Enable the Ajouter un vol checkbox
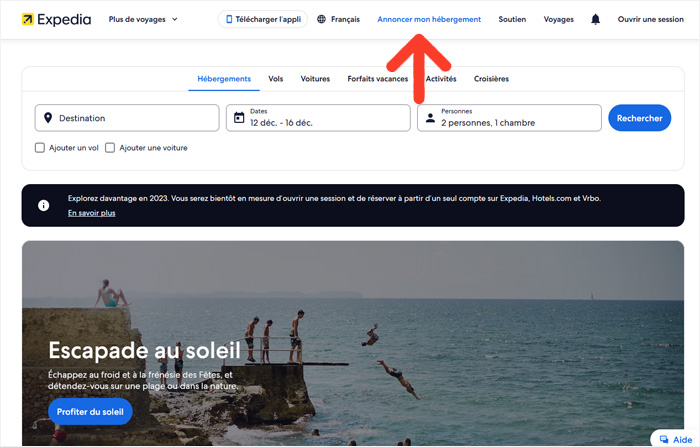Image resolution: width=700 pixels, height=447 pixels. (40, 148)
